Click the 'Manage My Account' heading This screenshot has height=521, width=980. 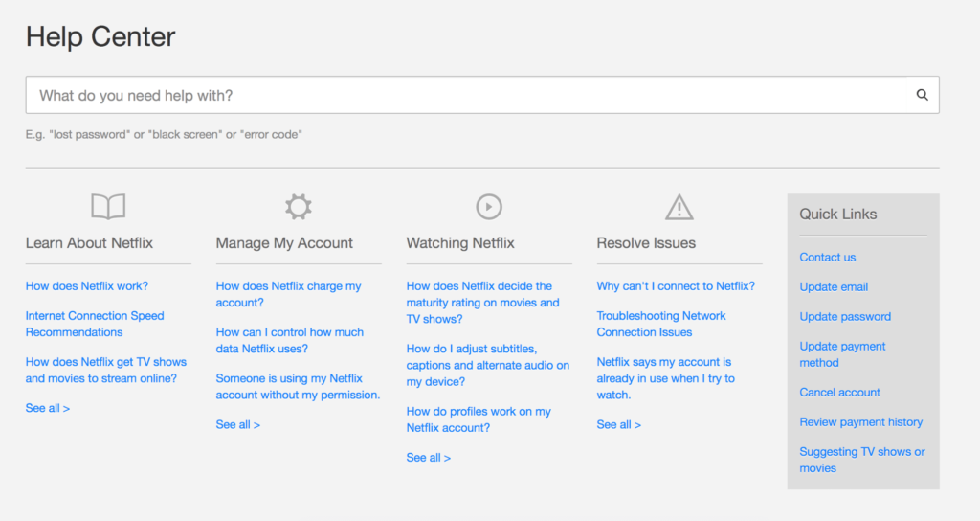click(x=284, y=242)
